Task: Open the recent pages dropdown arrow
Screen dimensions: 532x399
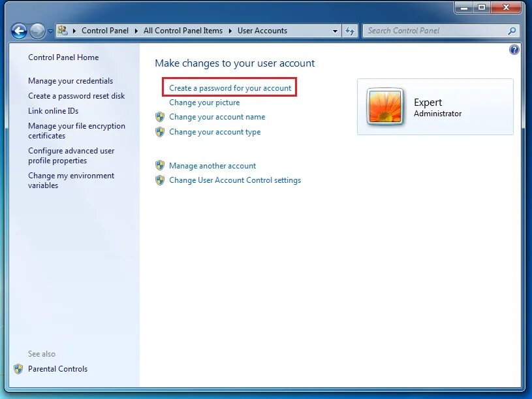Action: click(50, 31)
